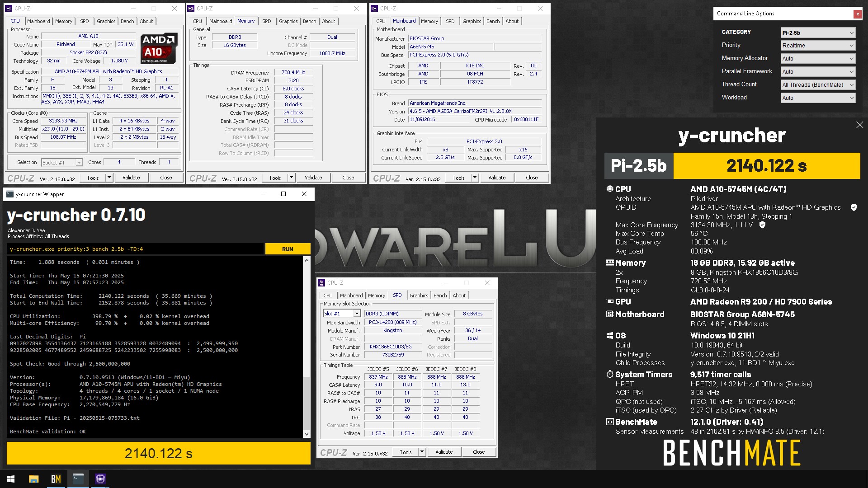Image resolution: width=868 pixels, height=488 pixels.
Task: Open the Workload dropdown
Action: (818, 98)
